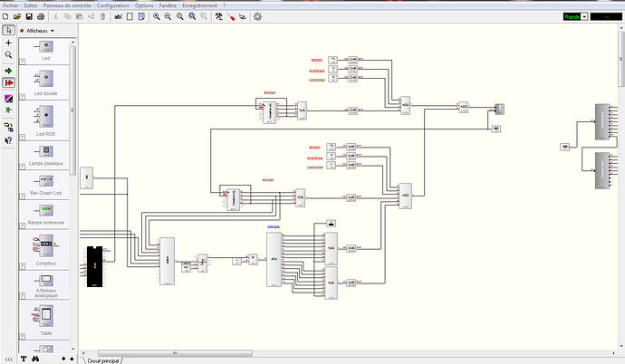625x364 pixels.
Task: Open the Fichier menu
Action: (x=11, y=5)
